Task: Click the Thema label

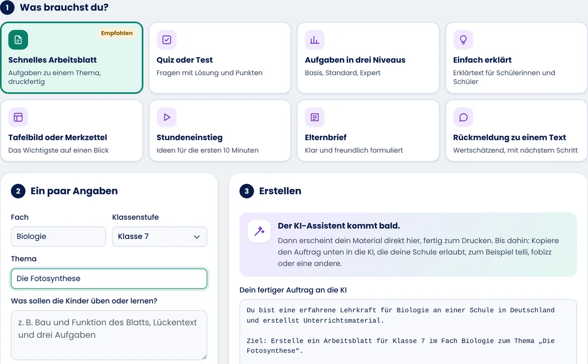Action: (24, 259)
